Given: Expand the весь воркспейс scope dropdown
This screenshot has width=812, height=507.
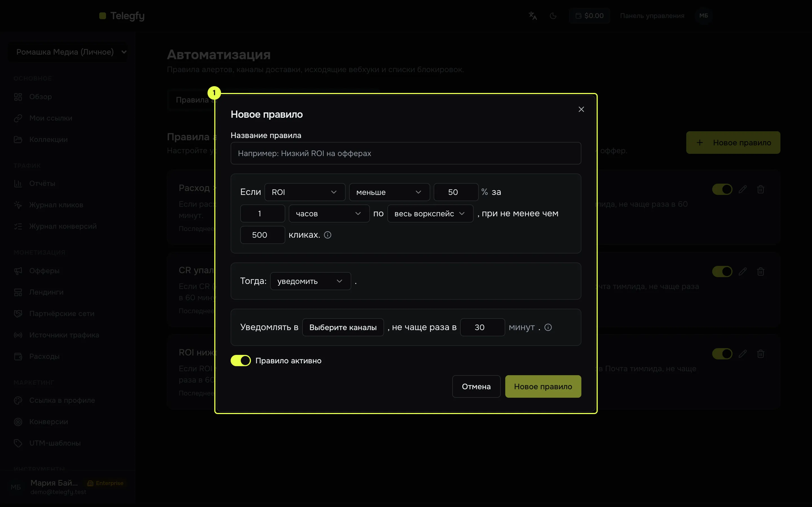Looking at the screenshot, I should (x=430, y=214).
